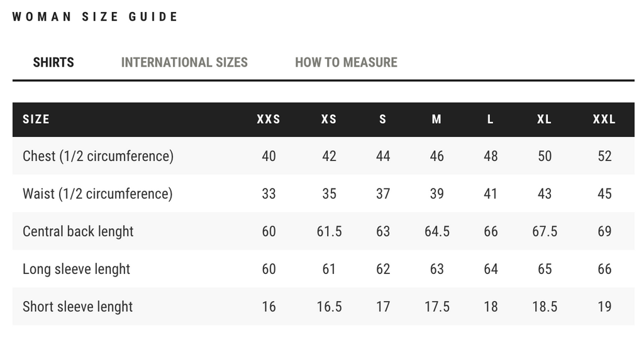Click the SIZE header label
644x345 pixels.
click(36, 119)
